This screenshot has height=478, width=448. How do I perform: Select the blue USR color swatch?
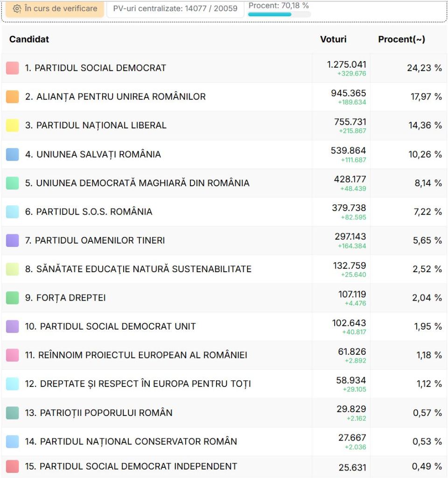12,154
